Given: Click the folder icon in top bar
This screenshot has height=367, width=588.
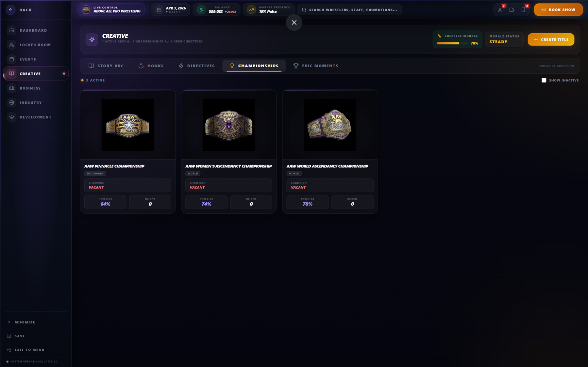Looking at the screenshot, I should tap(511, 10).
